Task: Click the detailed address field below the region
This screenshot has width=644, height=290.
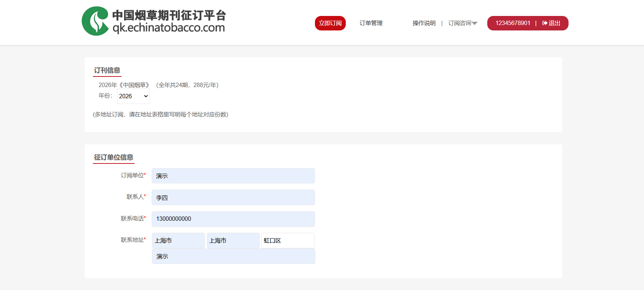Action: 233,256
